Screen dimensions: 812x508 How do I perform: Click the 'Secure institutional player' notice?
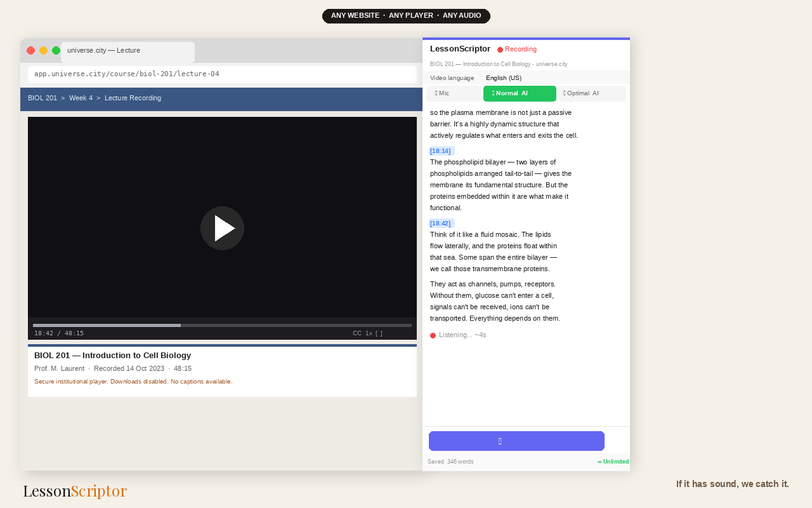[133, 382]
